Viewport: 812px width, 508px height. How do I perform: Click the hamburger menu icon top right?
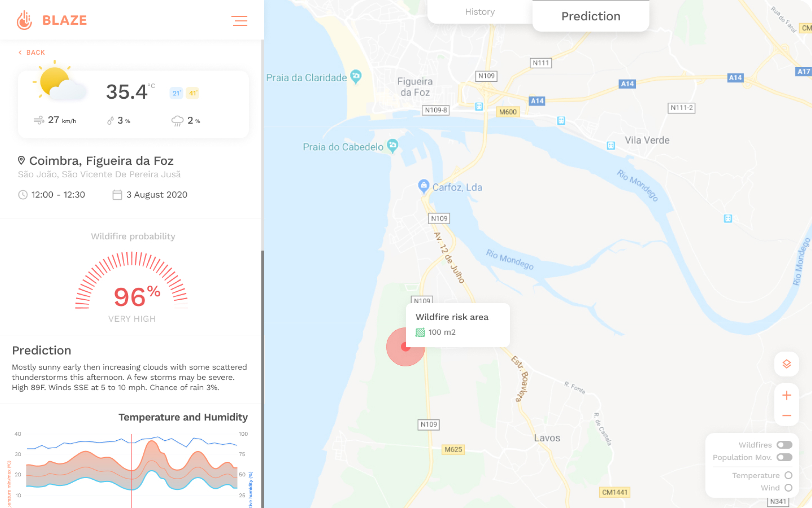tap(239, 21)
